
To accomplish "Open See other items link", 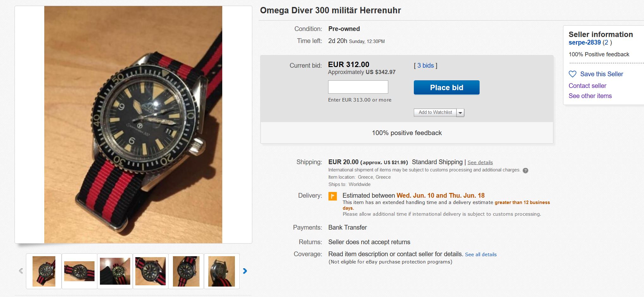I will (x=590, y=96).
